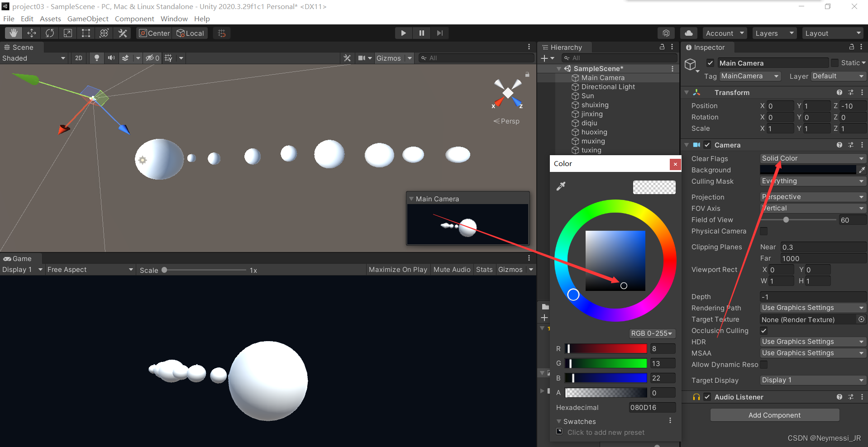This screenshot has height=447, width=868.
Task: Disable the Camera component checkbox
Action: point(707,145)
